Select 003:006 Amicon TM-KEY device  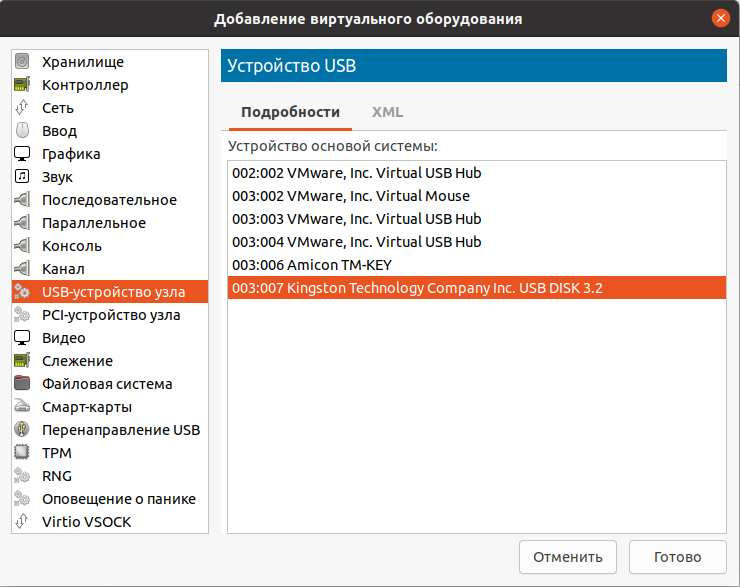[477, 265]
